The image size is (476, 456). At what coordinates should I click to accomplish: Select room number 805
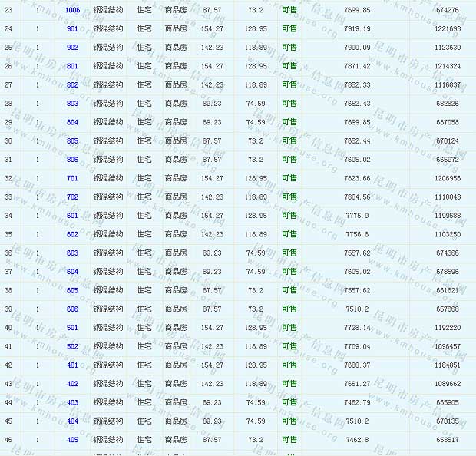[x=72, y=141]
